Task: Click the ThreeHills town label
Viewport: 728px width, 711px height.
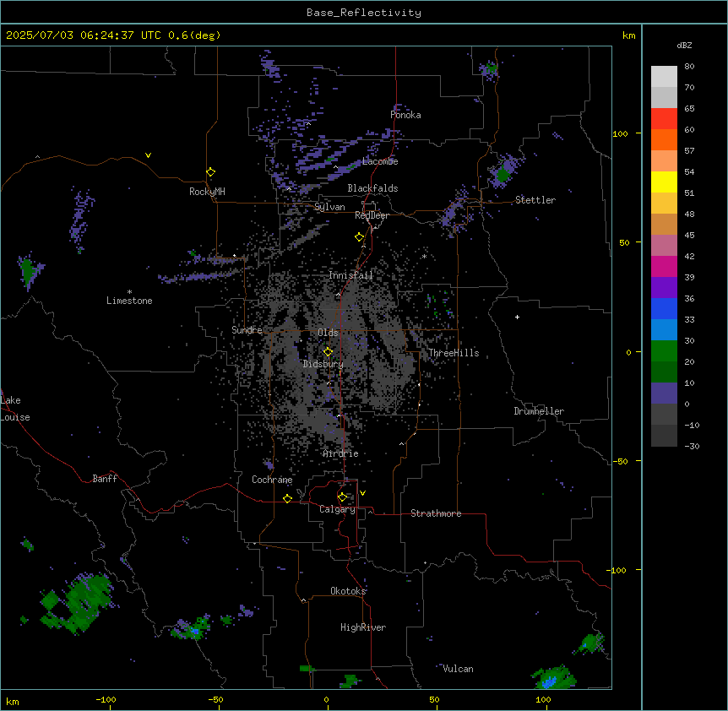Action: (454, 353)
